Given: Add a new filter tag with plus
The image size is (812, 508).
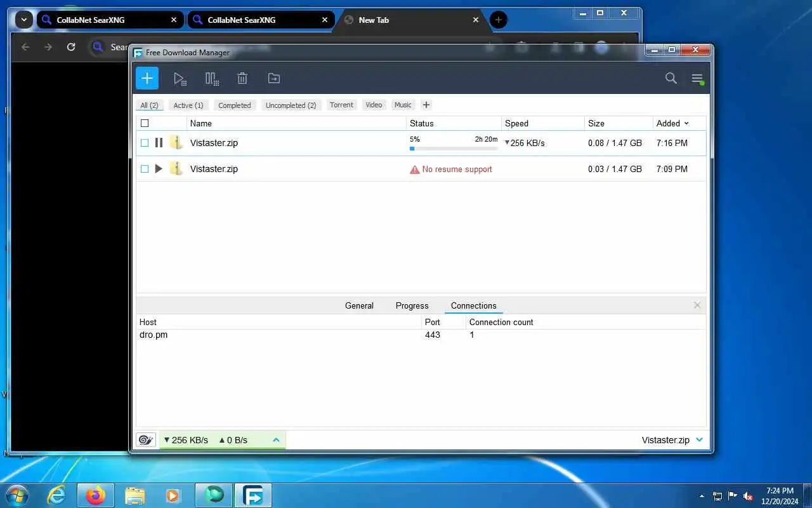Looking at the screenshot, I should click(426, 105).
